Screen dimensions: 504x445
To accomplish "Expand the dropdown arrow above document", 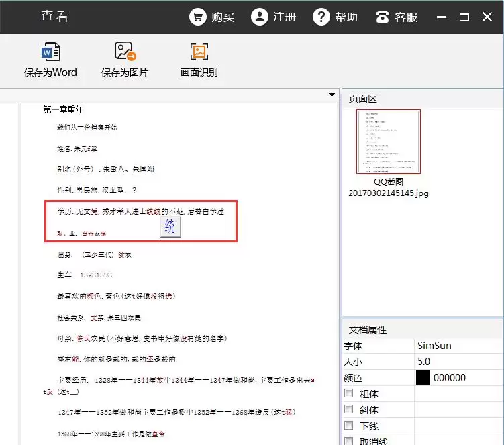I will [x=332, y=95].
